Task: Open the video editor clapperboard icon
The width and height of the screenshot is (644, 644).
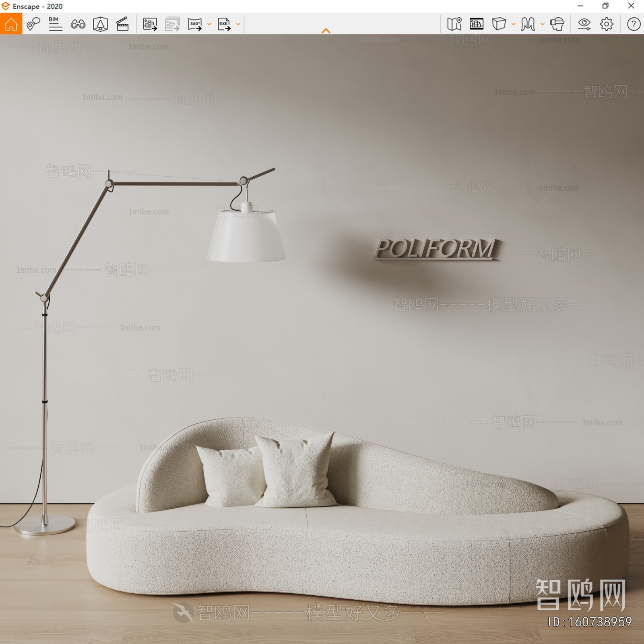Action: pos(122,24)
